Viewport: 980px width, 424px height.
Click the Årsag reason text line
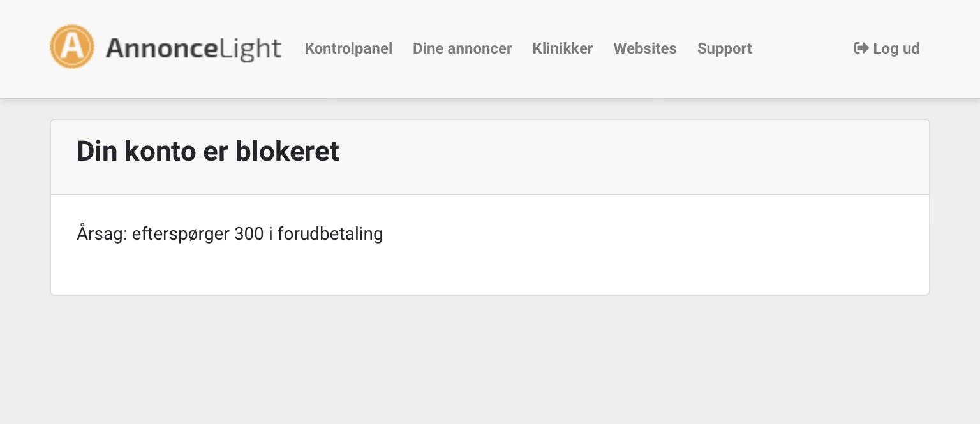(230, 234)
